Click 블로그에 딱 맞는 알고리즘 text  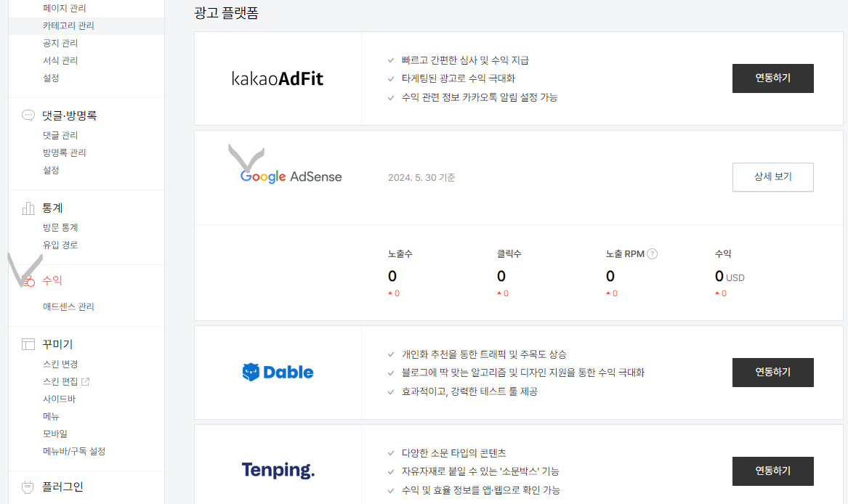click(x=523, y=373)
